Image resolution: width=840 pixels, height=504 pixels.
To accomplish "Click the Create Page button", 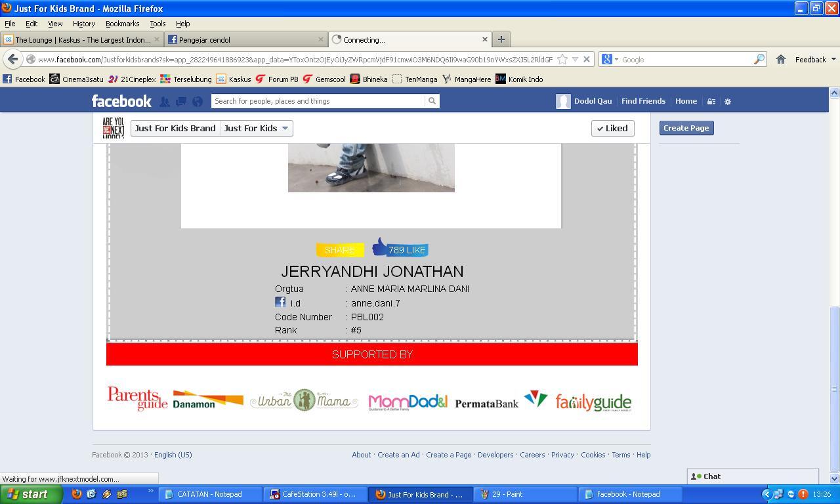I will [686, 128].
